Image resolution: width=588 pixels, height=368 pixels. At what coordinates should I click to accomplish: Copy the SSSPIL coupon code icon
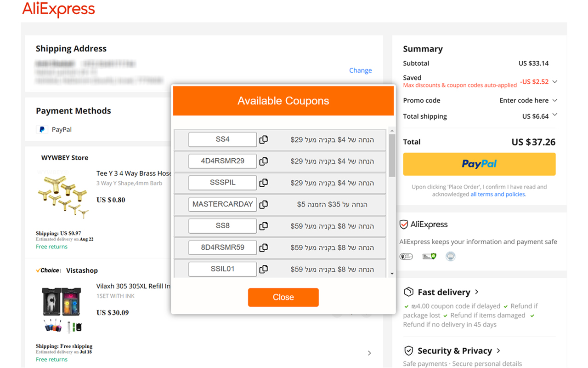point(264,183)
